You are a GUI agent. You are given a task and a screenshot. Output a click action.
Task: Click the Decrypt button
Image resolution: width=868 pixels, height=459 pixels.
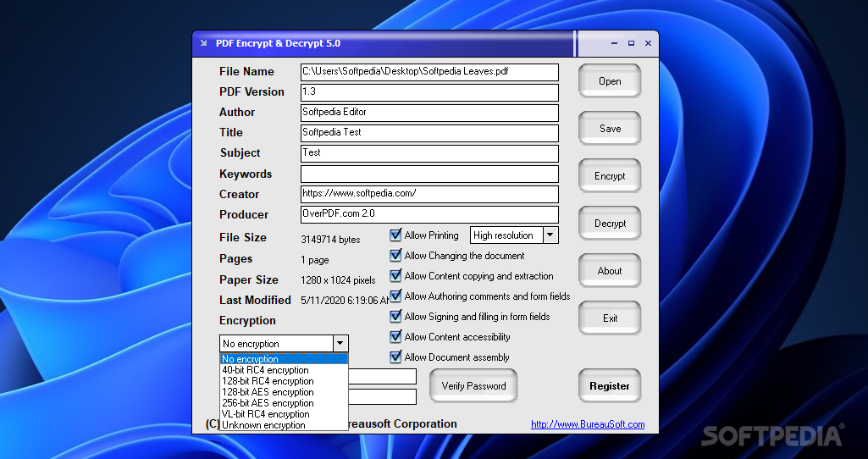click(x=610, y=224)
